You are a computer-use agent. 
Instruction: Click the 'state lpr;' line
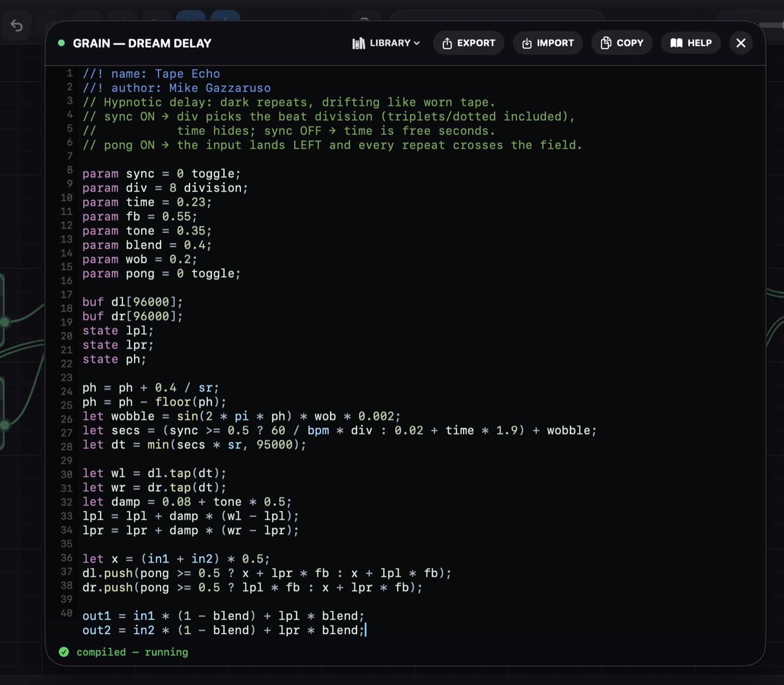click(x=118, y=345)
